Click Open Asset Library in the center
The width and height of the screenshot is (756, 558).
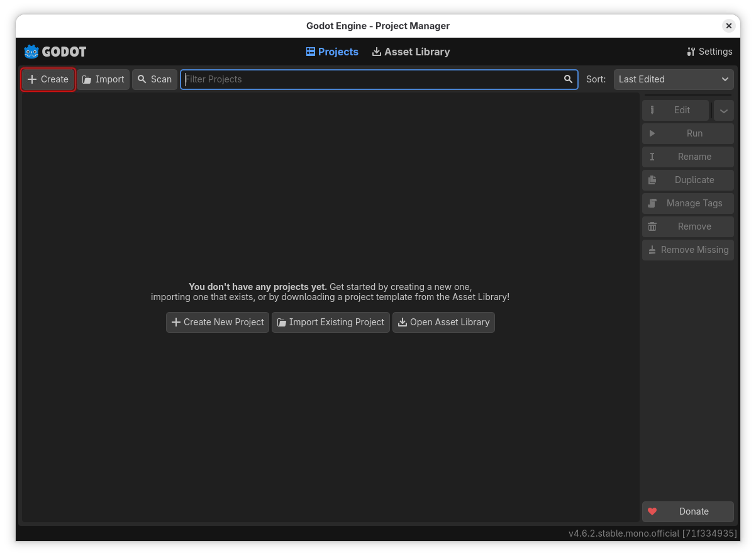[443, 322]
